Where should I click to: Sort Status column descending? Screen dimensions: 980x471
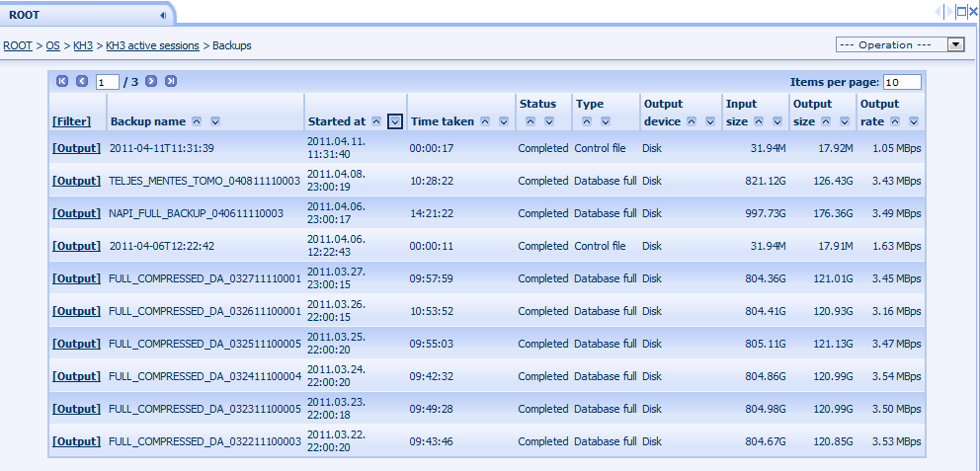click(548, 121)
